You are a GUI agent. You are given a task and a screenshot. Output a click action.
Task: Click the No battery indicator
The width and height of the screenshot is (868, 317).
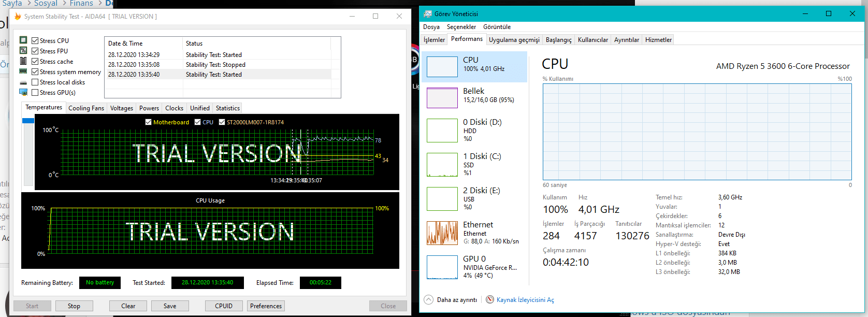[x=100, y=283]
